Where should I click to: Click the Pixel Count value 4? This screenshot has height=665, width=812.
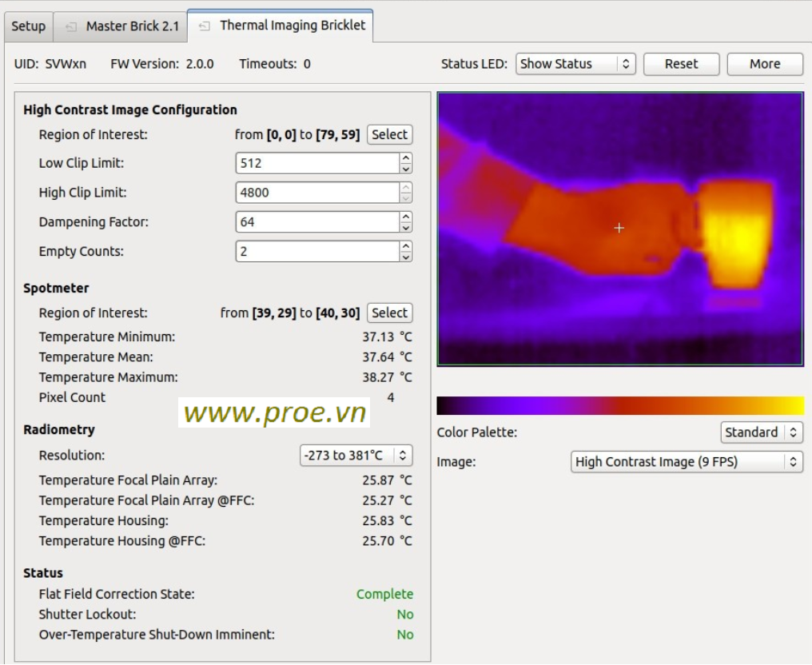pos(391,397)
